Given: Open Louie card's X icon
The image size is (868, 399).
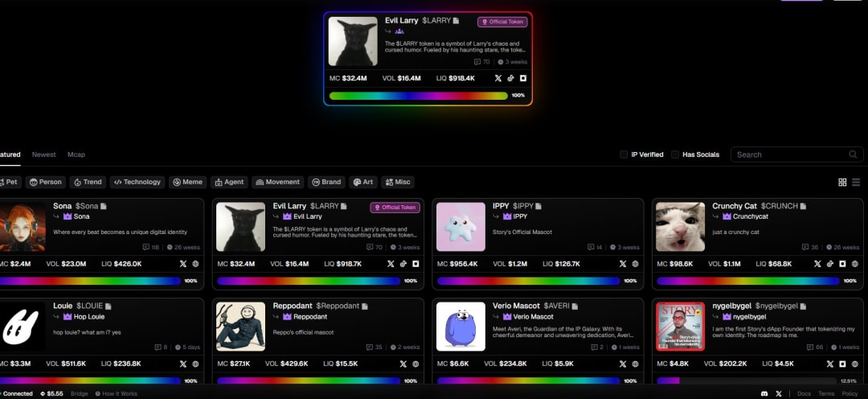Looking at the screenshot, I should 183,364.
